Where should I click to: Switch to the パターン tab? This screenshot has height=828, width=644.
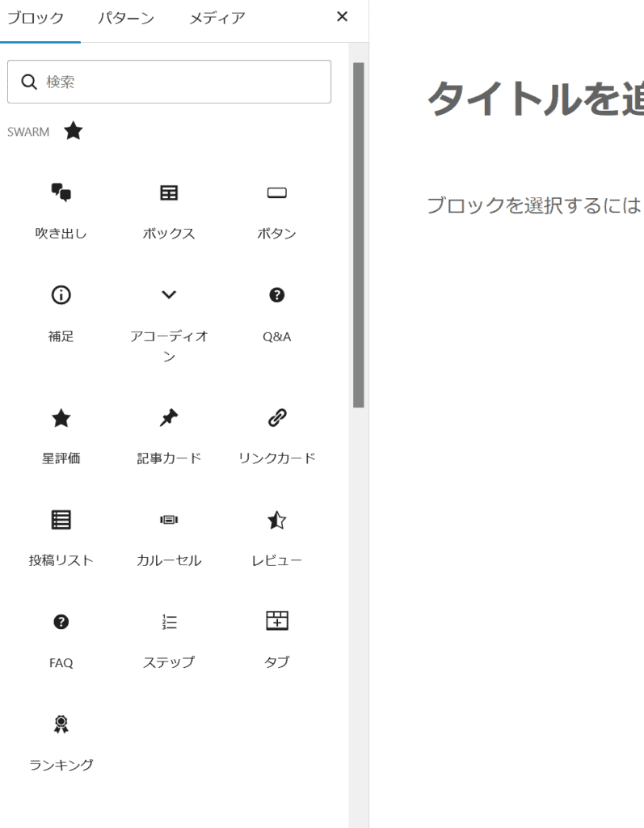[126, 18]
